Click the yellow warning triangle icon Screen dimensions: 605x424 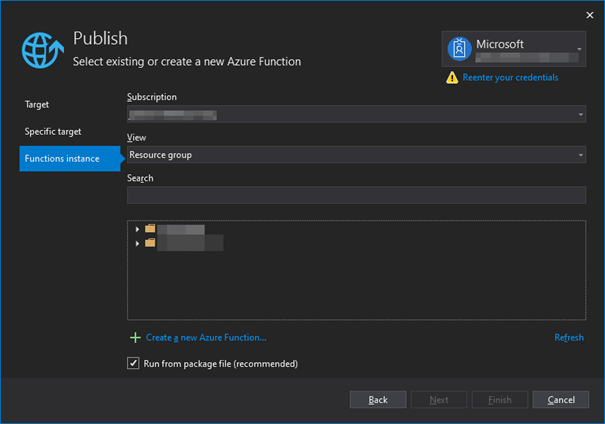(x=452, y=78)
